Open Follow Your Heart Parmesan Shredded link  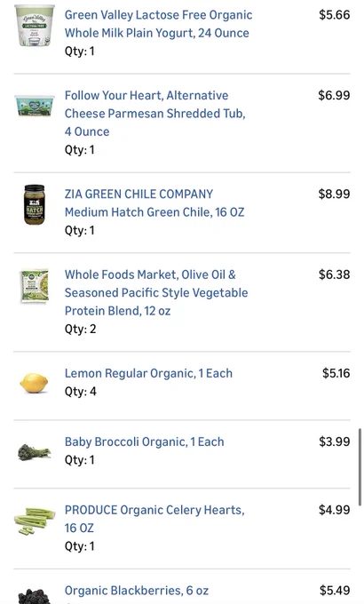(x=155, y=114)
